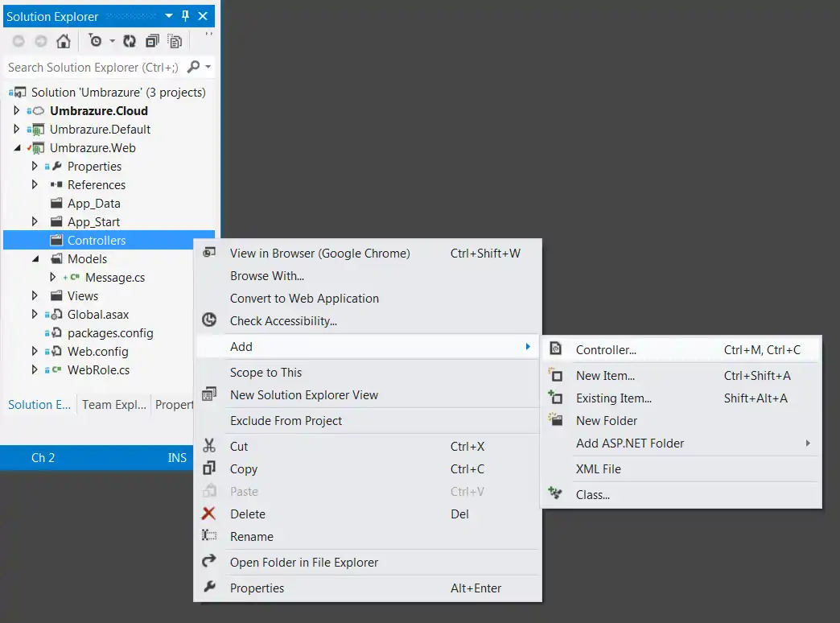Choose Controller... from Add submenu
840x623 pixels.
pos(681,349)
